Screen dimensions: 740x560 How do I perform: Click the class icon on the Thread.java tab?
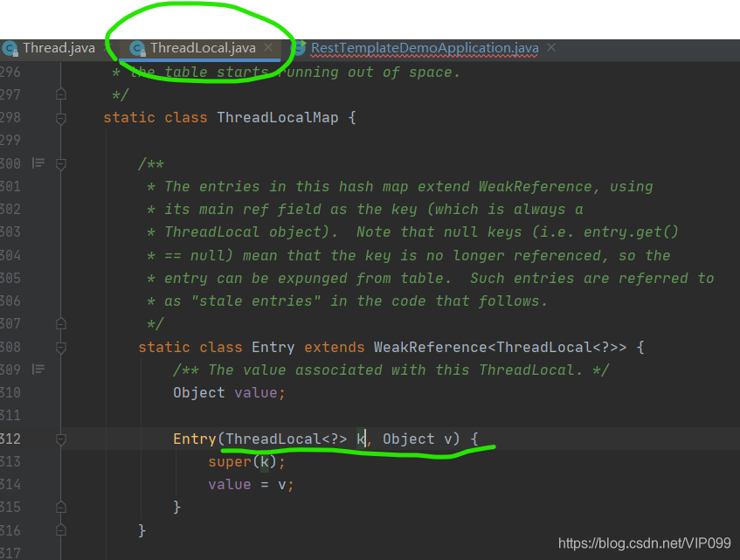pos(12,48)
